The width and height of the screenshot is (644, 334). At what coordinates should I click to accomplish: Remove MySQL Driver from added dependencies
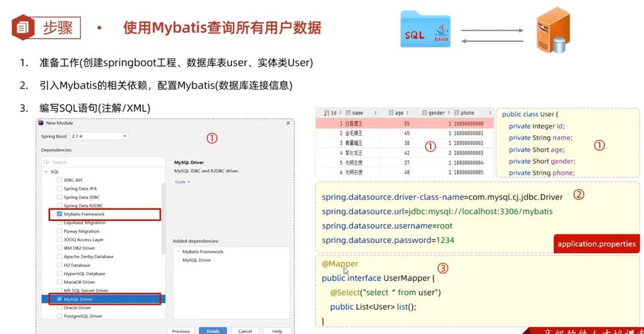click(x=179, y=260)
